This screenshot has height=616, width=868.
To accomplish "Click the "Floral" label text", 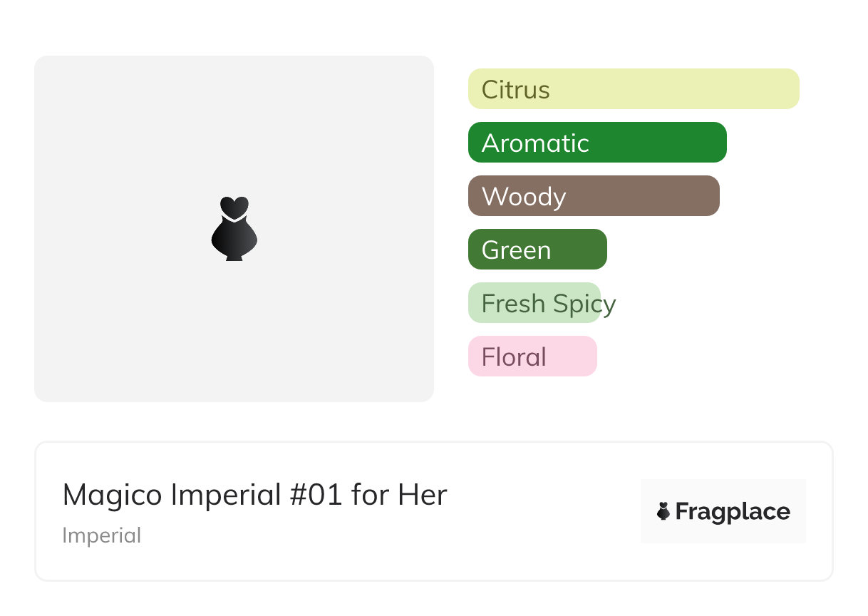I will [x=514, y=357].
